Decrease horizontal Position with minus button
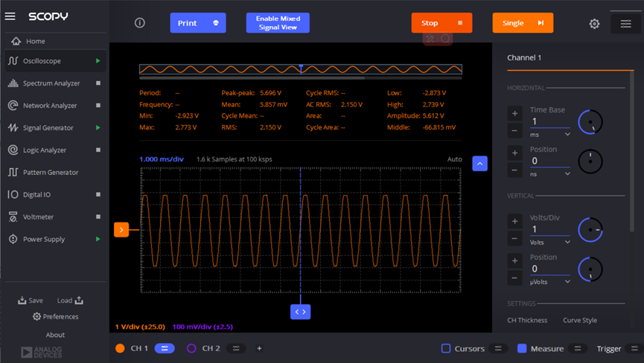Image resolution: width=644 pixels, height=363 pixels. click(x=514, y=170)
